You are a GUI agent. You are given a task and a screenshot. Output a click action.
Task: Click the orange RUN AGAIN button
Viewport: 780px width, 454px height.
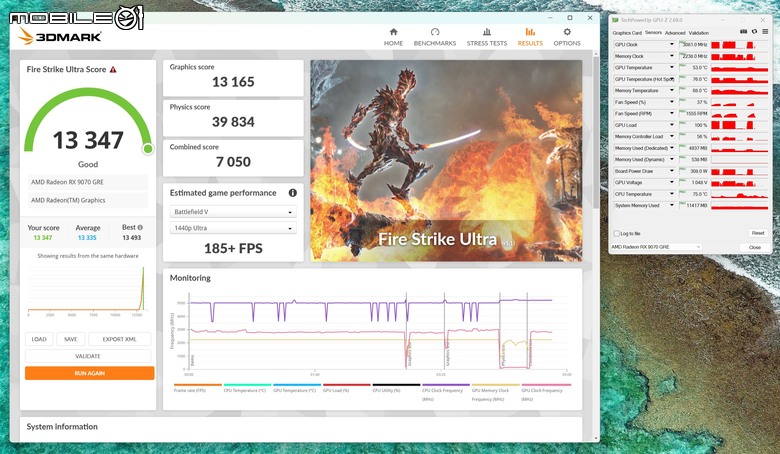click(90, 373)
